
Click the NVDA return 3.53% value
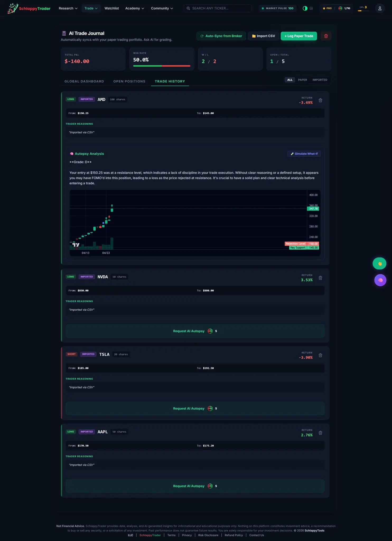click(x=307, y=280)
